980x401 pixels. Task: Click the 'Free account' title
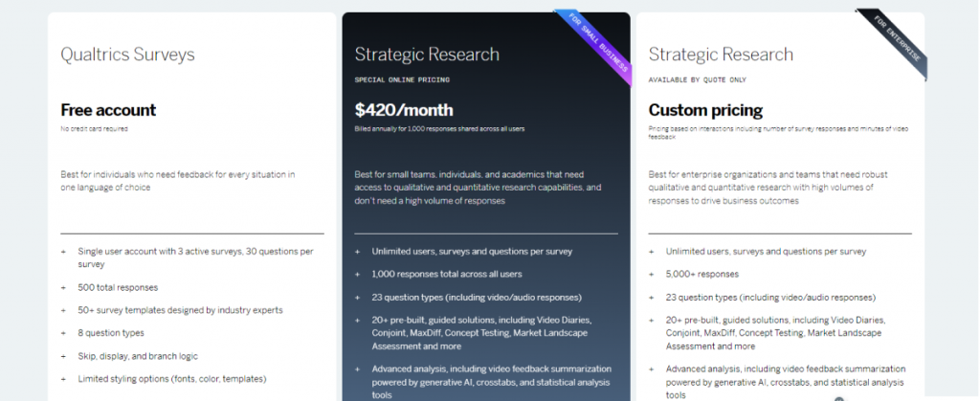pyautogui.click(x=108, y=110)
